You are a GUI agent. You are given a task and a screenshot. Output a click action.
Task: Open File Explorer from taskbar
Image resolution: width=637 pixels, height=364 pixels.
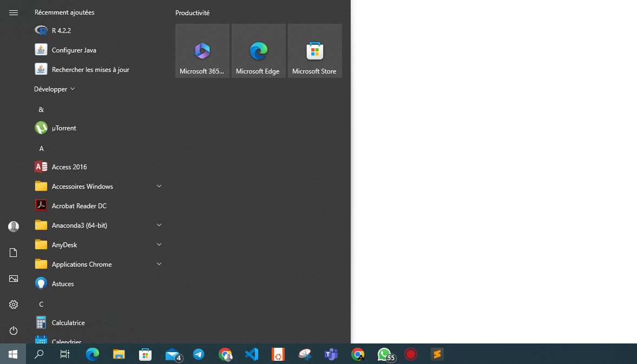pos(119,354)
